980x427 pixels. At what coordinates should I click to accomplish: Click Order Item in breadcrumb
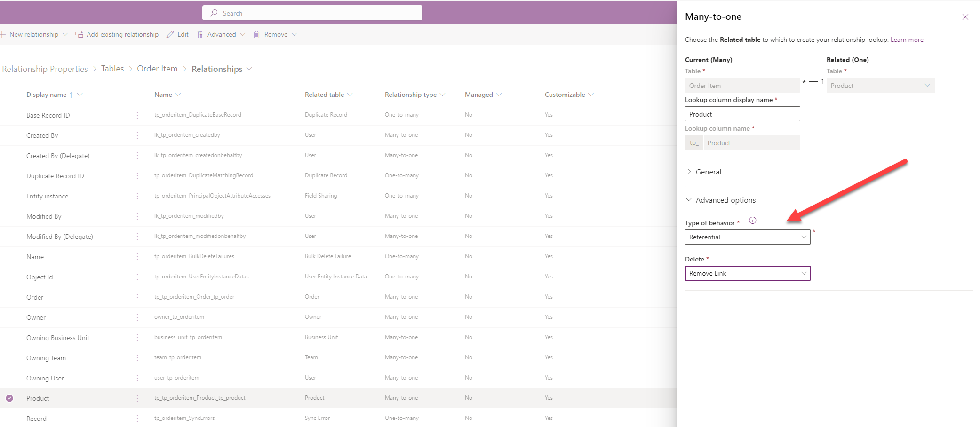click(157, 69)
